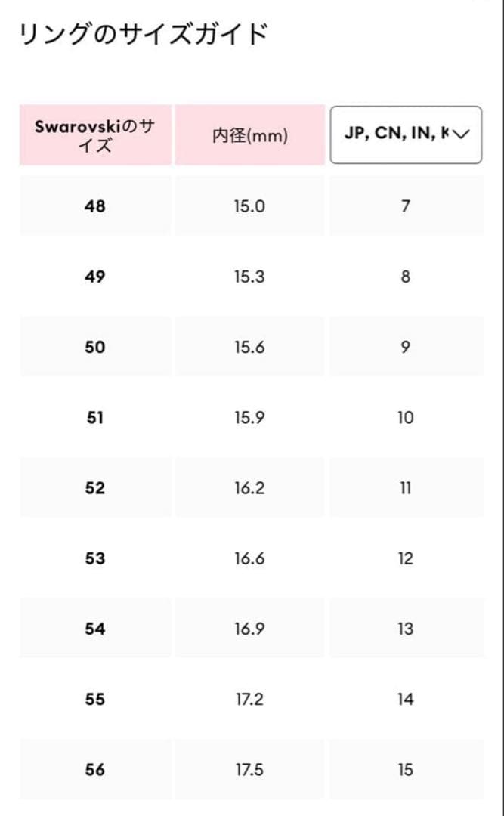Click JP size 7 cell
Viewport: 504px width, 816px height.
[x=406, y=206]
